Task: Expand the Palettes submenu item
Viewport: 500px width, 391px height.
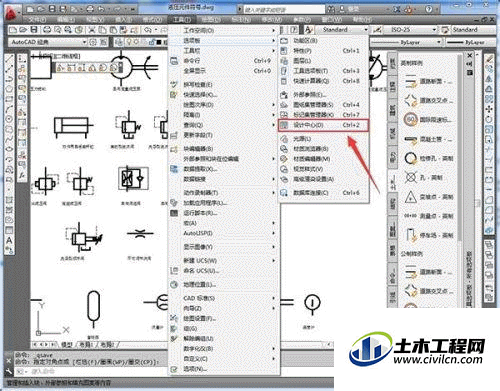Action: [223, 41]
